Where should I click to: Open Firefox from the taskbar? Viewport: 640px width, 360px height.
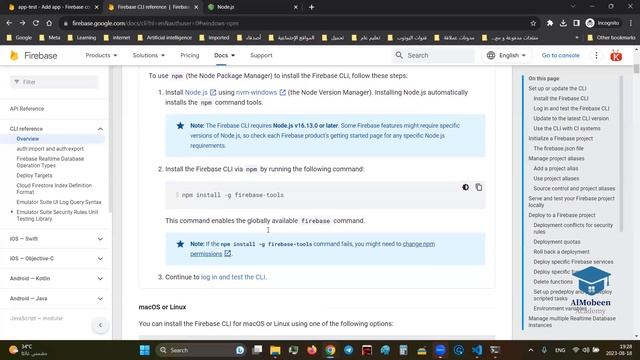point(312,350)
